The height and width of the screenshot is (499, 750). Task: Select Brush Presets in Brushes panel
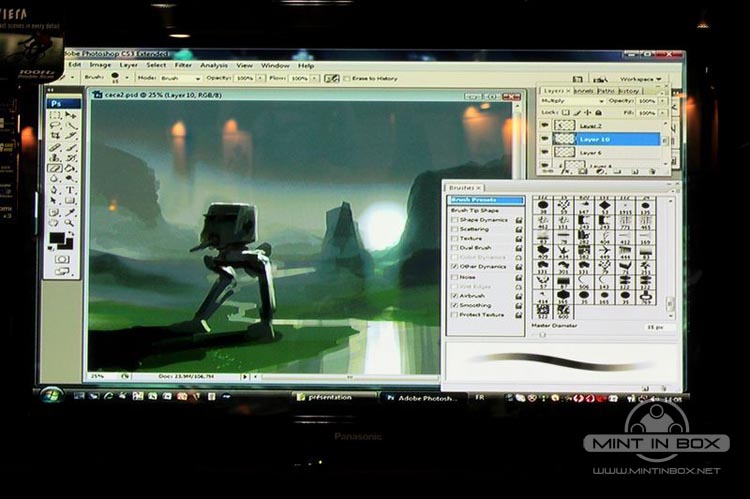[486, 200]
